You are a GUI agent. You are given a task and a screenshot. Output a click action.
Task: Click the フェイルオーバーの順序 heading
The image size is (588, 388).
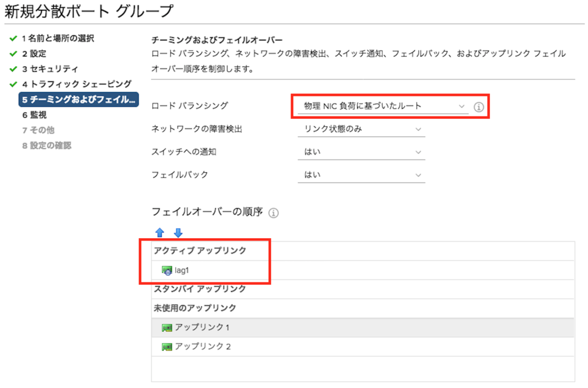(x=207, y=212)
